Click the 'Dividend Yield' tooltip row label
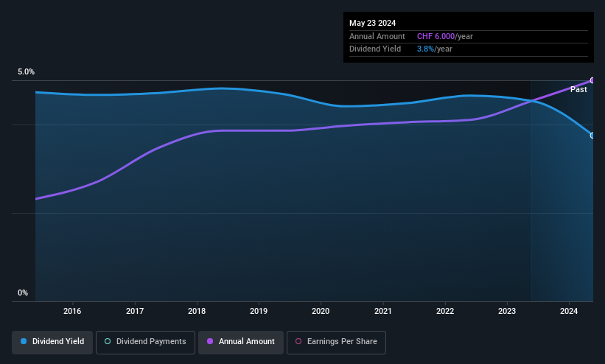This screenshot has width=605, height=364. click(375, 49)
